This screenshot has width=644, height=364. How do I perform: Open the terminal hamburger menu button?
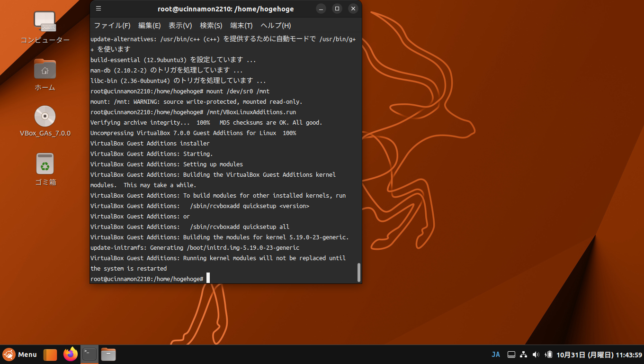pyautogui.click(x=98, y=9)
